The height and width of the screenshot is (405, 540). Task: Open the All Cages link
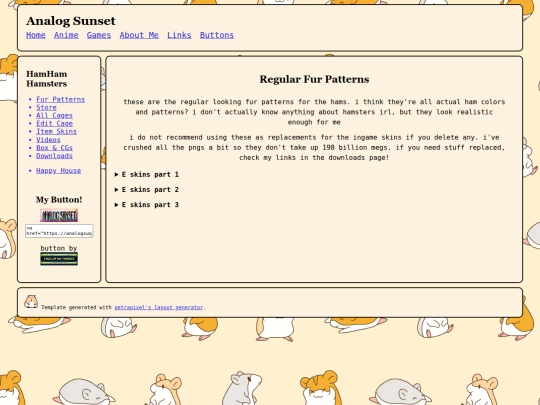click(54, 115)
